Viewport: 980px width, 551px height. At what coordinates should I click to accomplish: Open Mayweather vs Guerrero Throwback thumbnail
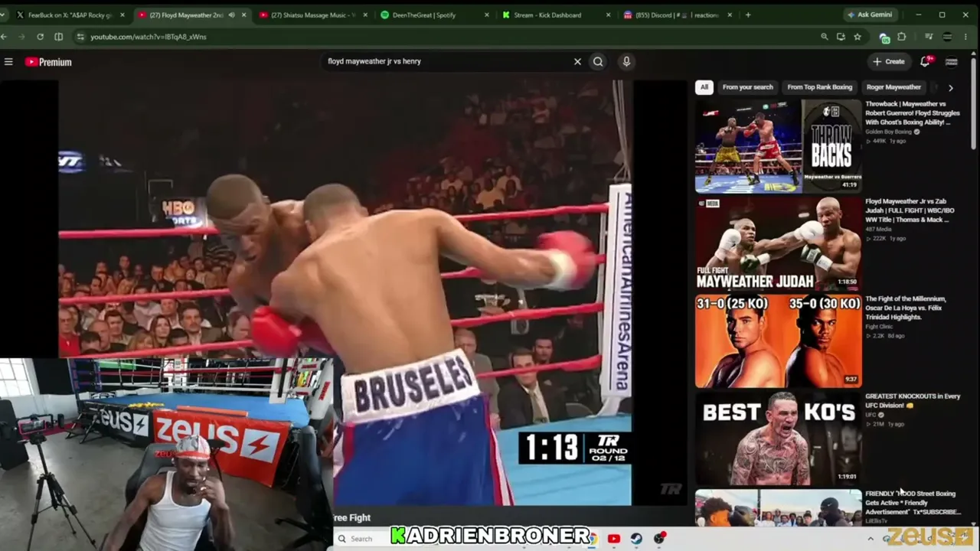coord(778,145)
